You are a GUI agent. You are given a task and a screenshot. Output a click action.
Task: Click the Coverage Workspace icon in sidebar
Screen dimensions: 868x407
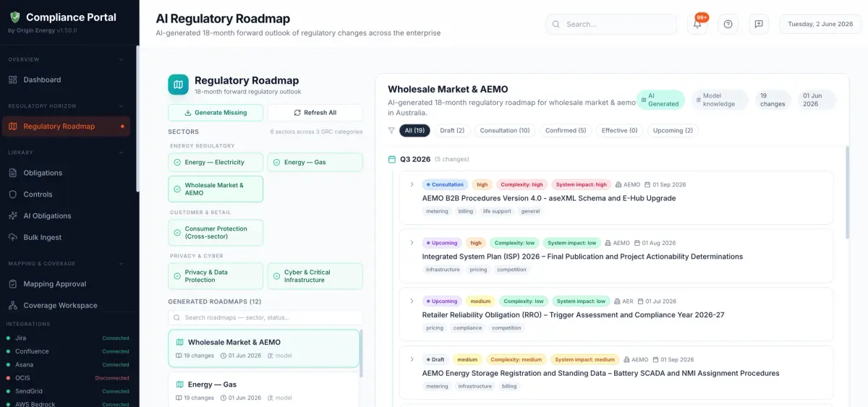[13, 305]
